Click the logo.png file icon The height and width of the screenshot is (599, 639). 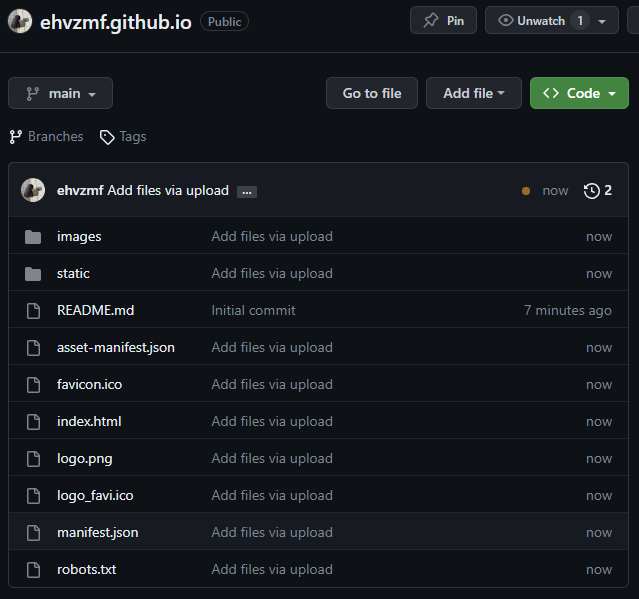(33, 459)
